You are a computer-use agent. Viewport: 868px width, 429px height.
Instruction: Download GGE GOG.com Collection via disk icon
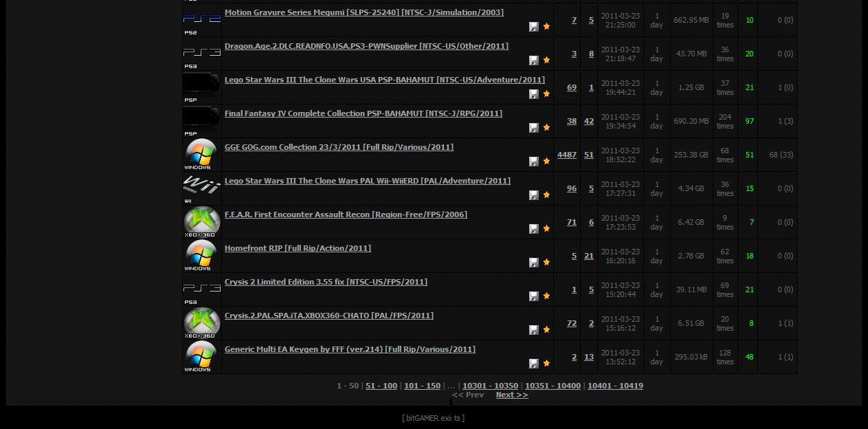[x=534, y=161]
